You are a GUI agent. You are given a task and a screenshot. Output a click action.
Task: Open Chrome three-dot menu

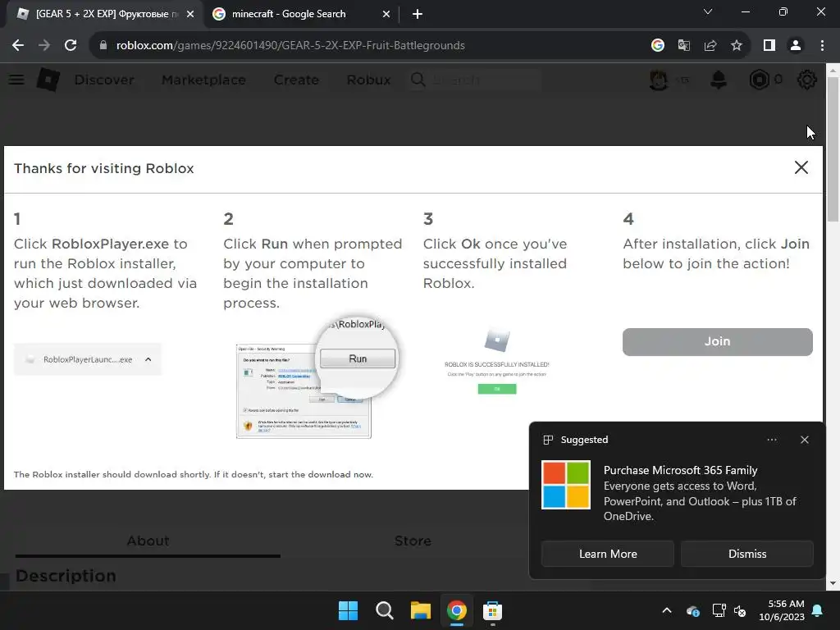tap(822, 46)
